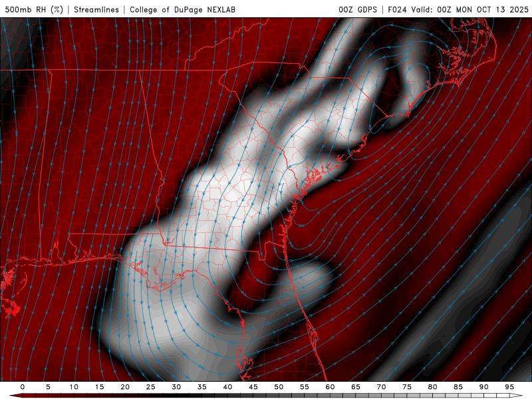This screenshot has height=399, width=532.
Task: Click the 0 value on color scale
Action: [23, 387]
